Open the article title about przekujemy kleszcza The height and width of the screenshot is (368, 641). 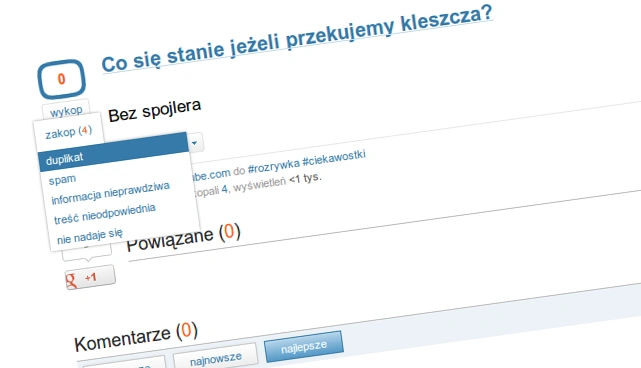pyautogui.click(x=296, y=40)
